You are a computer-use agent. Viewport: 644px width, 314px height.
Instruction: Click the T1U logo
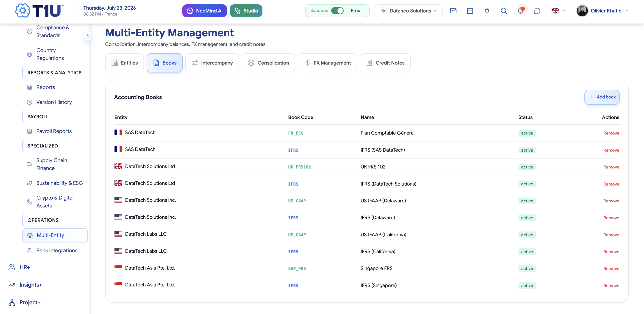coord(39,11)
